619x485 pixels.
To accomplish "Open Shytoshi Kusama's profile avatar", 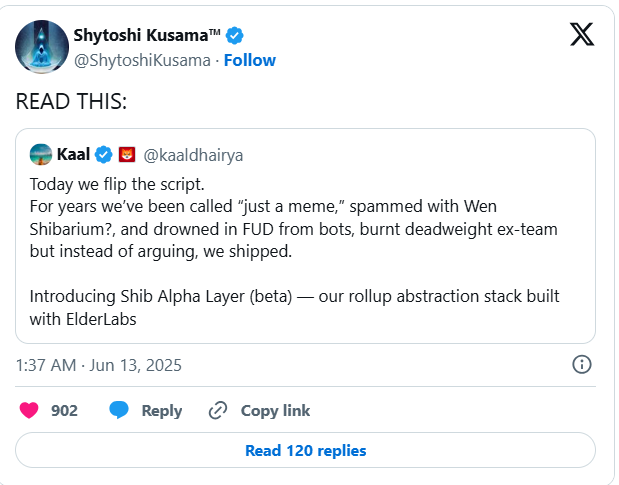I will 42,47.
